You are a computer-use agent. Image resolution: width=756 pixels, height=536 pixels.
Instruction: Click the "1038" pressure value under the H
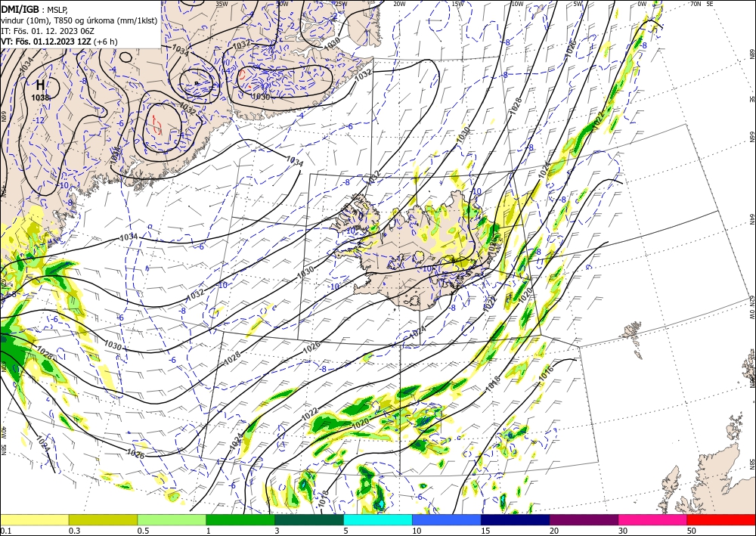pos(41,98)
